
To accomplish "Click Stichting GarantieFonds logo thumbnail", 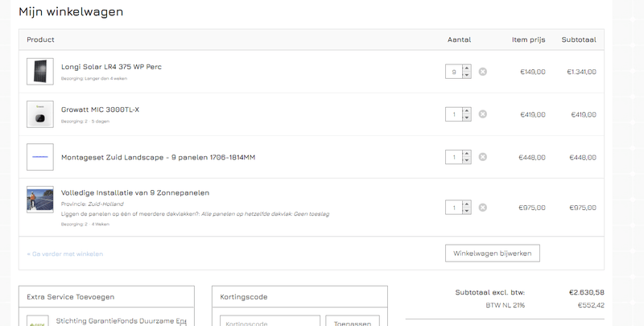I will [x=38, y=321].
